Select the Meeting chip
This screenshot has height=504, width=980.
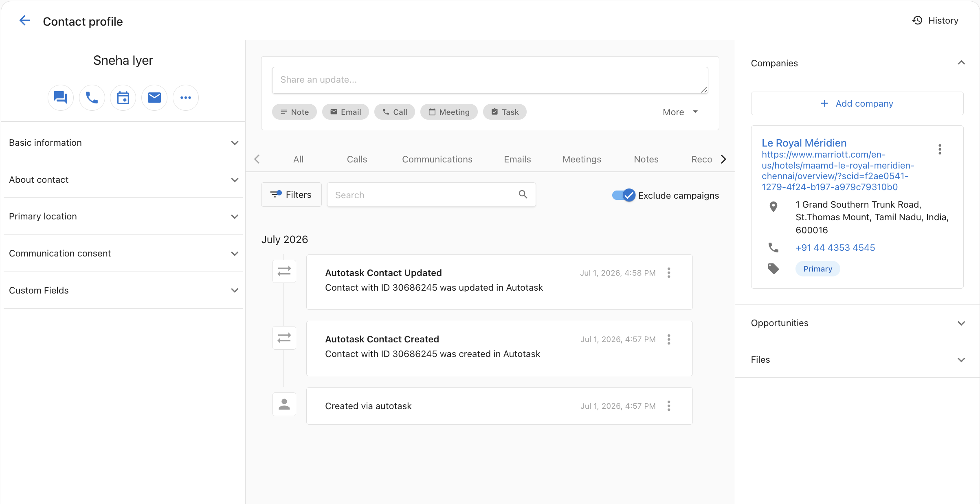449,112
